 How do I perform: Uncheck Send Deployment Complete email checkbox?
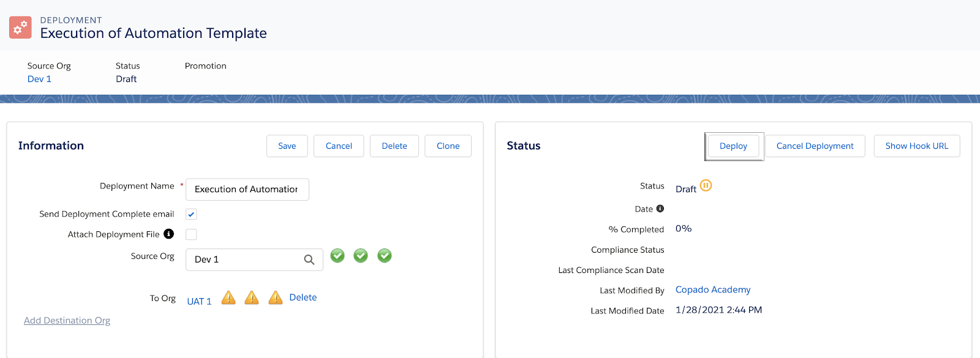pyautogui.click(x=191, y=214)
